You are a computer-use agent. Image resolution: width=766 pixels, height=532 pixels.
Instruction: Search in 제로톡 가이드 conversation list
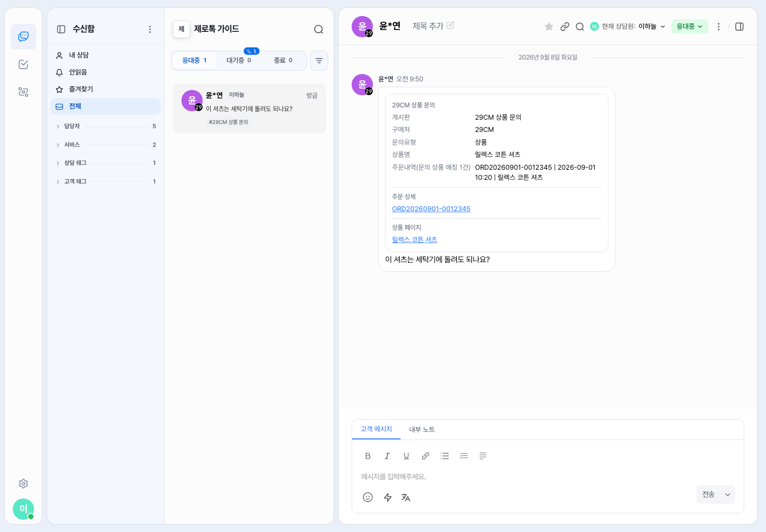coord(319,29)
